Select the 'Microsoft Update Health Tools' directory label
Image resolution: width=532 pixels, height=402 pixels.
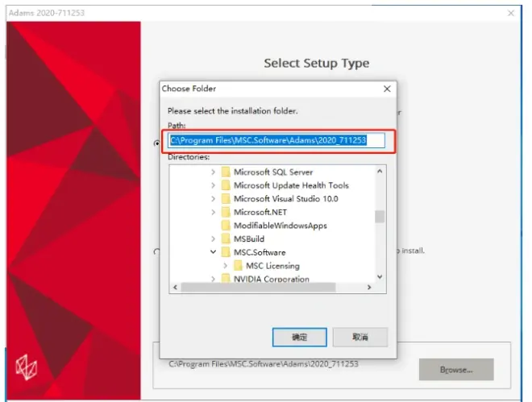[x=291, y=185]
